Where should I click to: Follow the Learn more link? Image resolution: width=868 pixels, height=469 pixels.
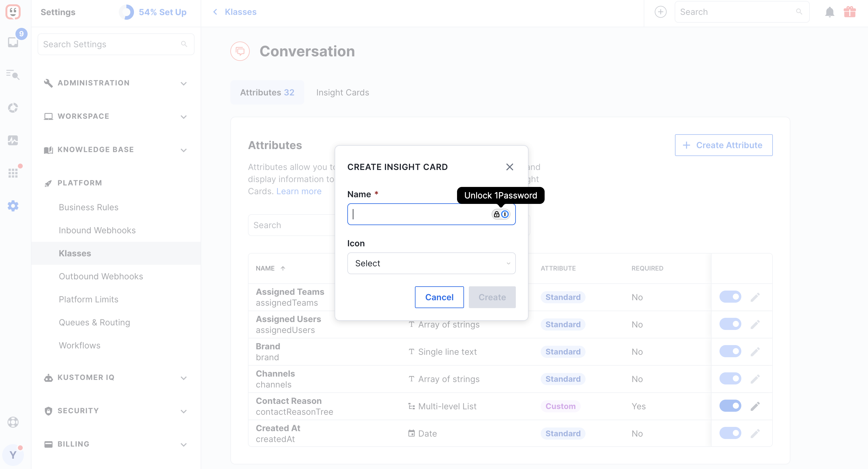[x=299, y=191]
